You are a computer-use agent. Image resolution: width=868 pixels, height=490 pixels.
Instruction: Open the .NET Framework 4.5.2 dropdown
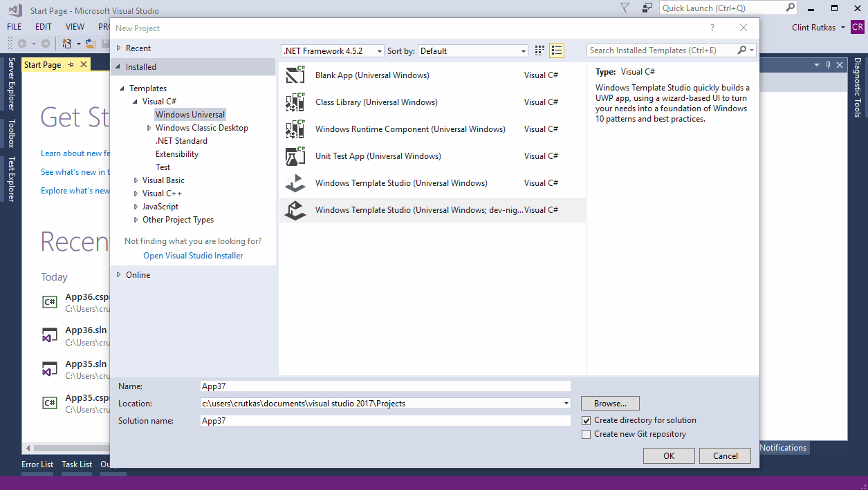pyautogui.click(x=332, y=51)
